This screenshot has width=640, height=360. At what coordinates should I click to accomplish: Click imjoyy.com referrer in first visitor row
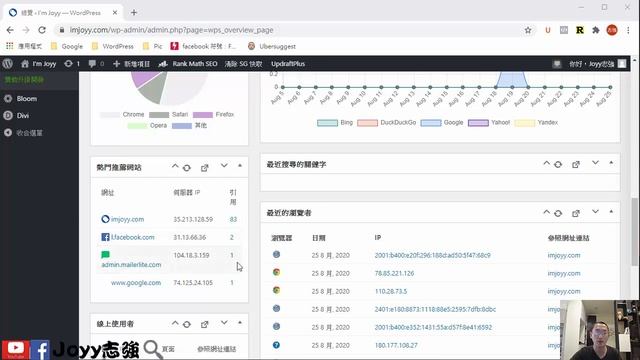coord(564,256)
